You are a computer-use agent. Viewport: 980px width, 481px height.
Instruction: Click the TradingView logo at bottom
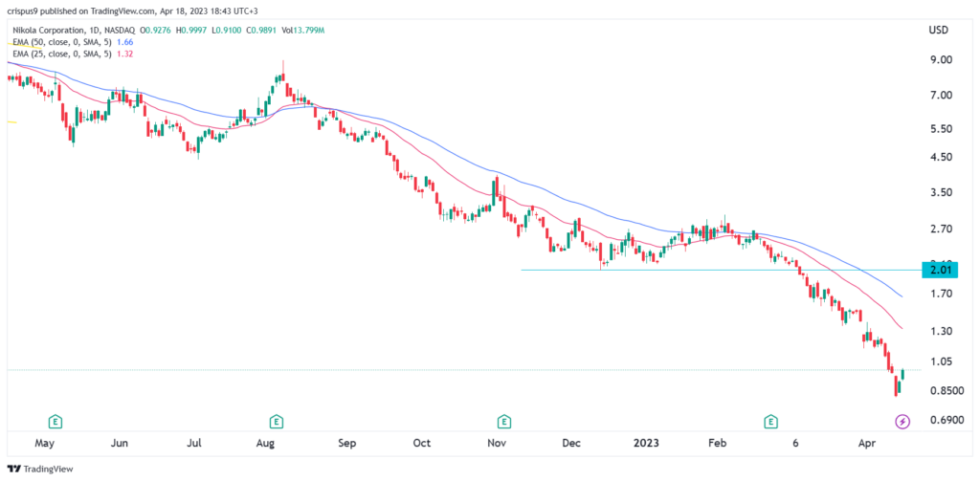(40, 469)
